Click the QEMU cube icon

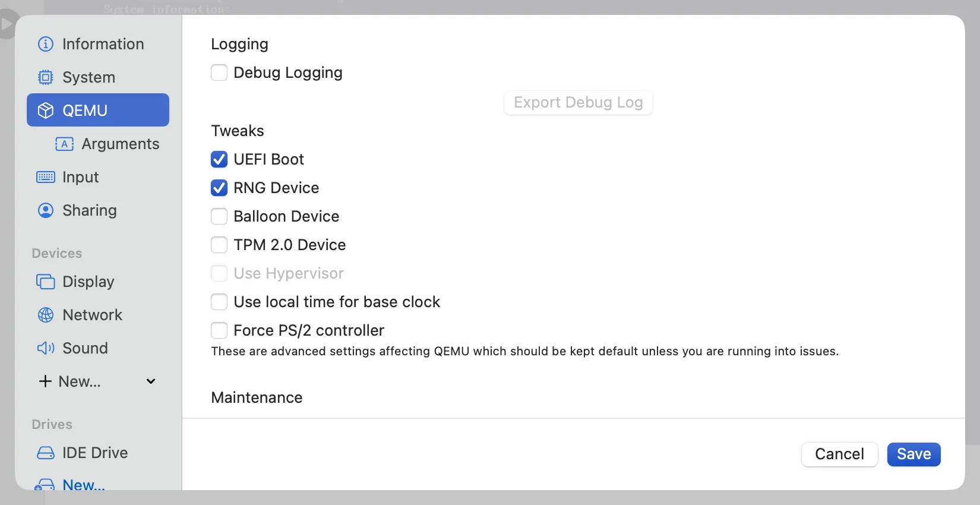[x=46, y=111]
